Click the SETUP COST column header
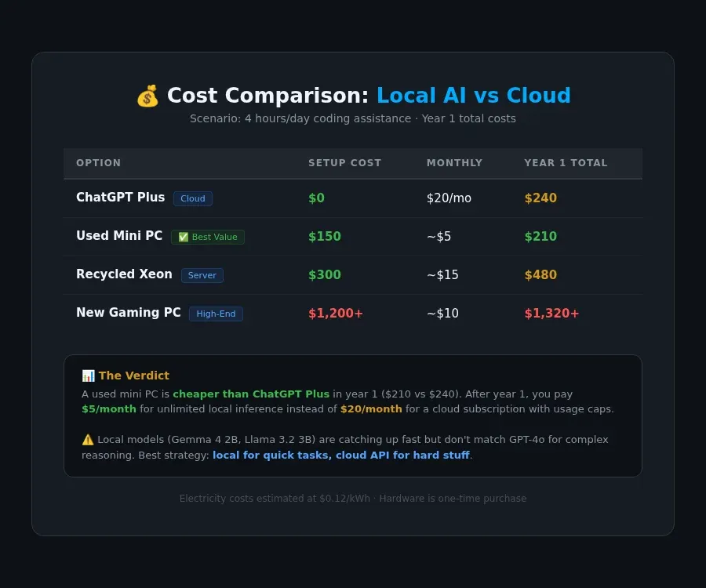 pyautogui.click(x=345, y=163)
